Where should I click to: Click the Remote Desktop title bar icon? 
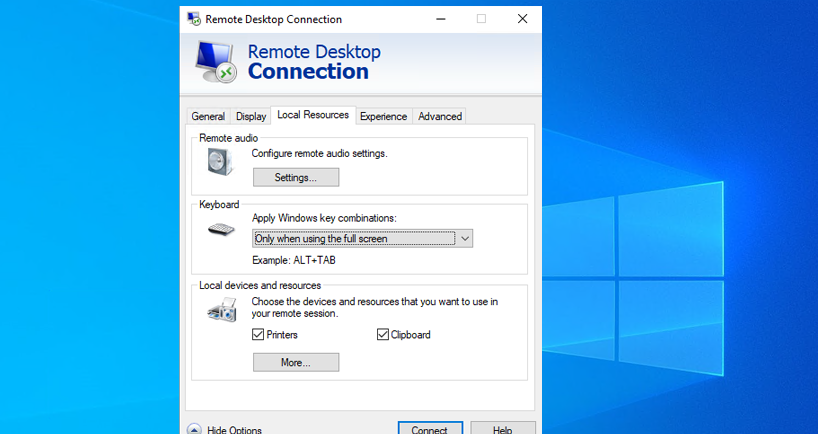[194, 19]
